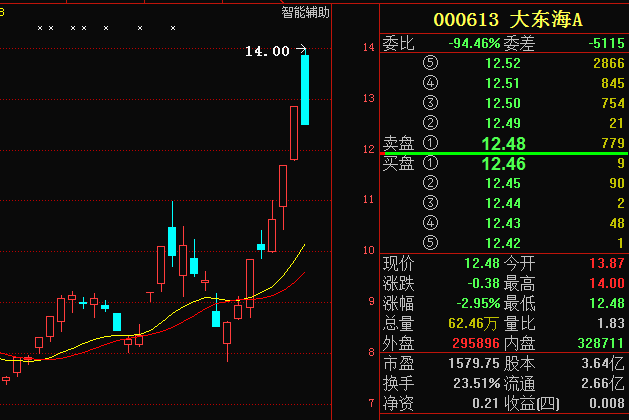The image size is (629, 420).
Task: Select the stock title 000613 大东海A
Action: pyautogui.click(x=507, y=20)
